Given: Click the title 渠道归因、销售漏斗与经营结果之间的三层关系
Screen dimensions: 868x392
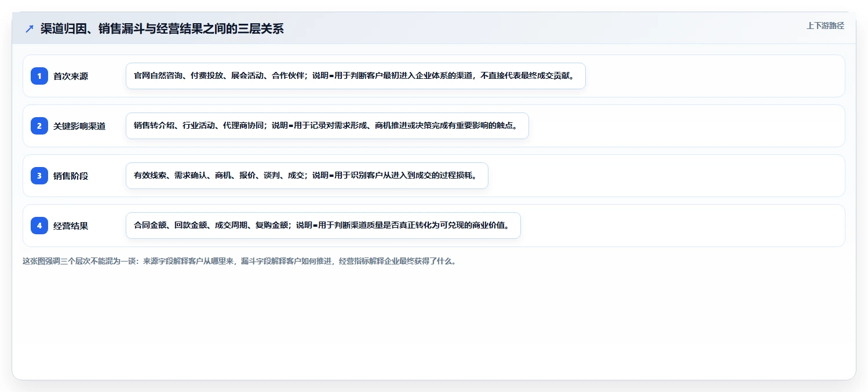Looking at the screenshot, I should [162, 28].
